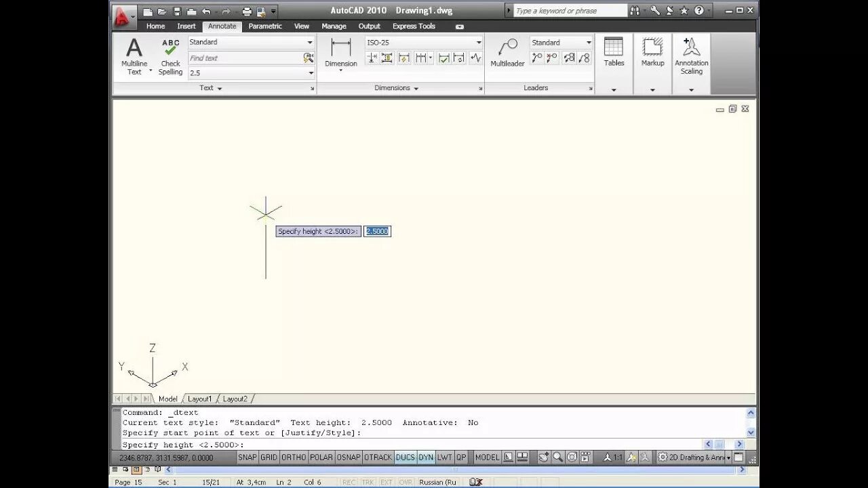This screenshot has height=488, width=868.
Task: Click the binoculars search icon in title bar
Action: coord(635,11)
